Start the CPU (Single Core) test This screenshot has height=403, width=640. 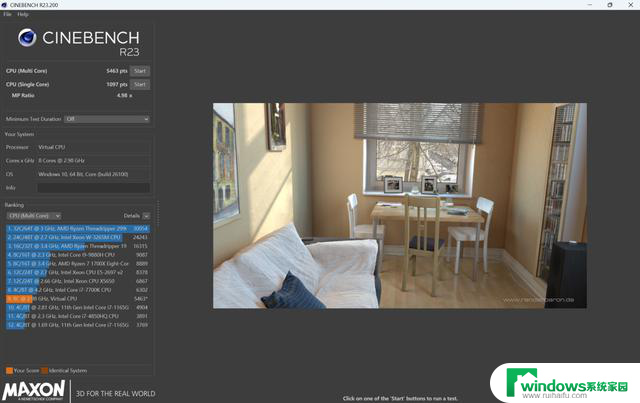(140, 85)
